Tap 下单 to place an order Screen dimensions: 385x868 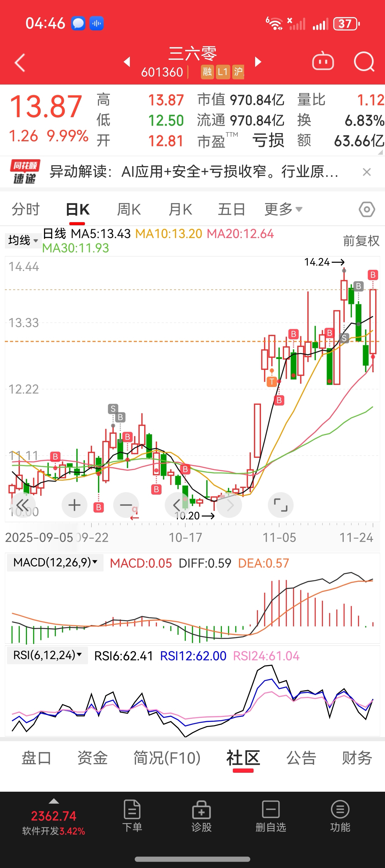pos(132,816)
